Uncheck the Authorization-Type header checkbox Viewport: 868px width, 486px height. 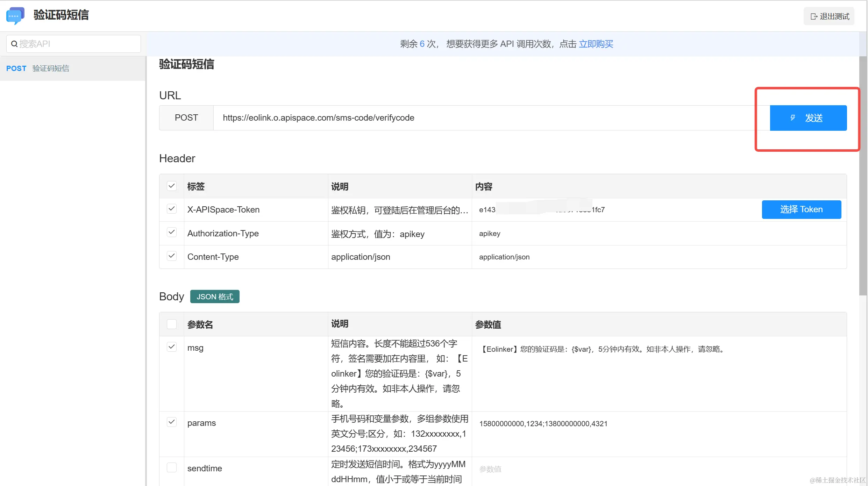pos(171,233)
